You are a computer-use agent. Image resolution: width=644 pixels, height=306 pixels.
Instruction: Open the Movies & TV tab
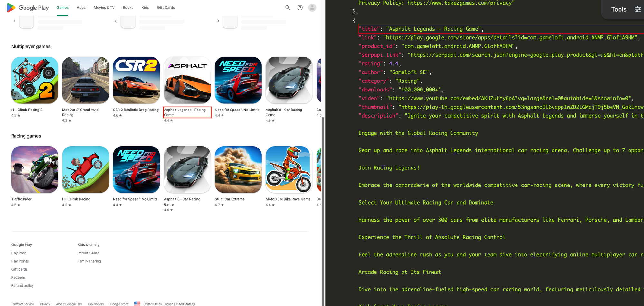[104, 7]
